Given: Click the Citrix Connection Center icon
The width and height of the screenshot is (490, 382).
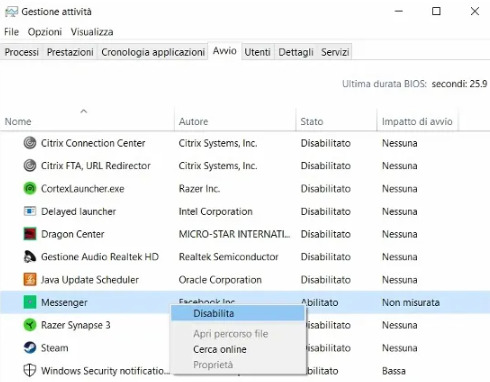Looking at the screenshot, I should coord(30,143).
